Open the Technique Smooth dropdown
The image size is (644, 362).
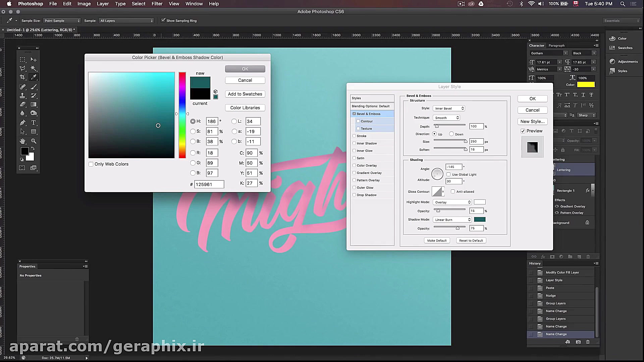pos(446,118)
